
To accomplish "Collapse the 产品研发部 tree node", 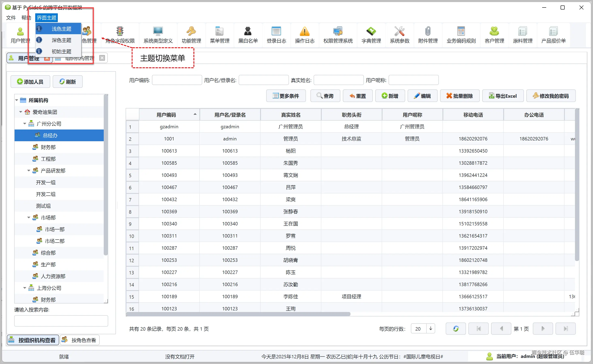I will click(29, 171).
